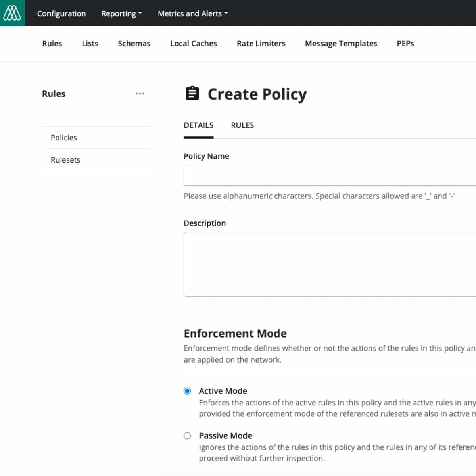Click the clipboard icon beside Create Policy
Image resolution: width=476 pixels, height=476 pixels.
(192, 93)
